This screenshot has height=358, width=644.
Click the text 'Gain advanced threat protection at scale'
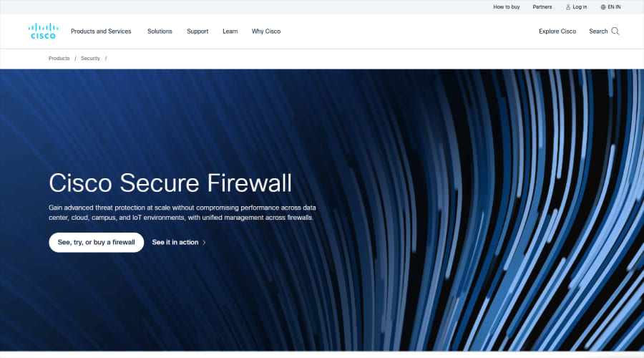[x=109, y=208]
